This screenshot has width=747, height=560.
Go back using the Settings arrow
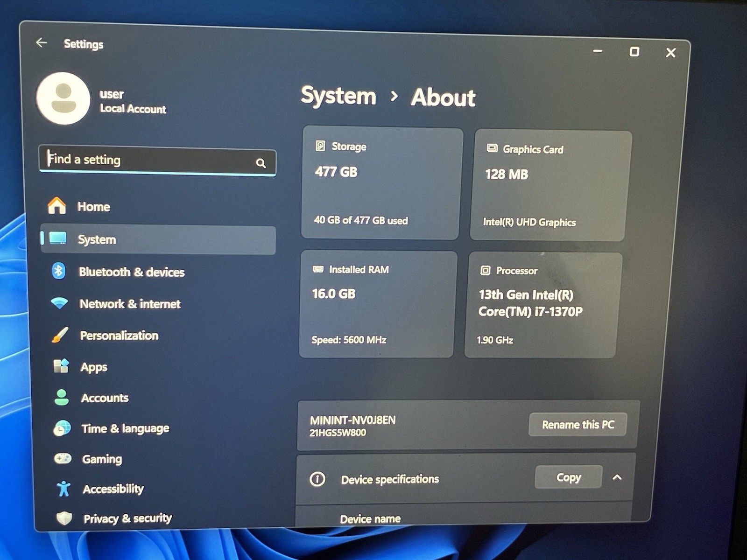click(x=42, y=43)
